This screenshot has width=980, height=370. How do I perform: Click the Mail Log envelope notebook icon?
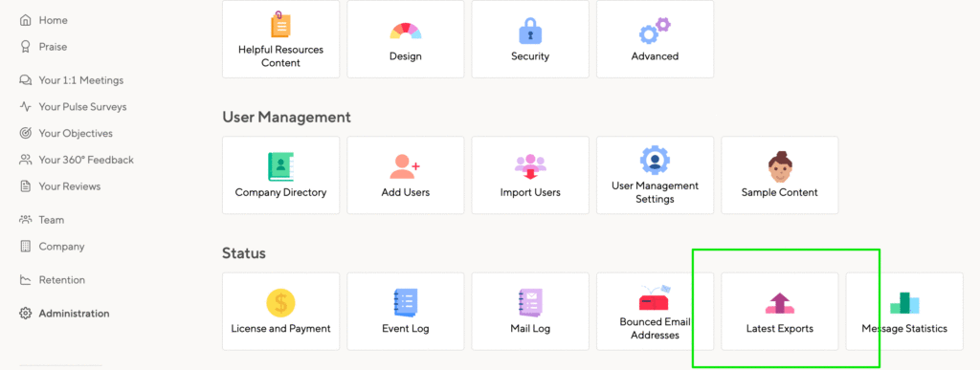click(x=530, y=303)
